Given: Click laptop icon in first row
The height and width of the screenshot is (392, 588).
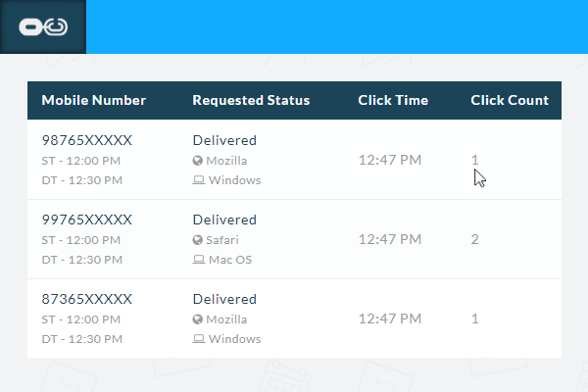Looking at the screenshot, I should (198, 180).
